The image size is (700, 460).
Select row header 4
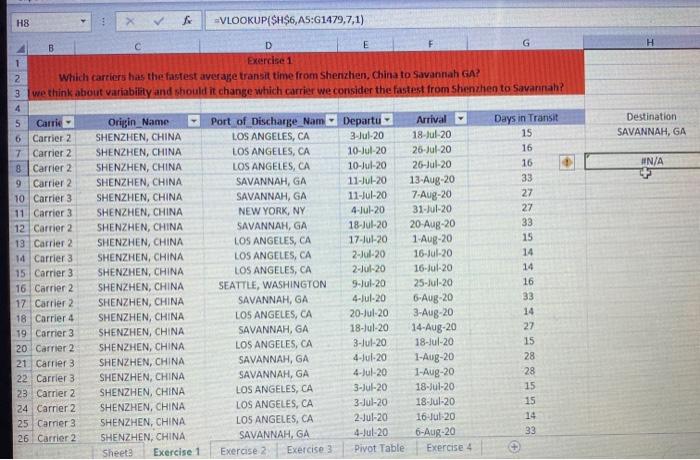tap(18, 108)
